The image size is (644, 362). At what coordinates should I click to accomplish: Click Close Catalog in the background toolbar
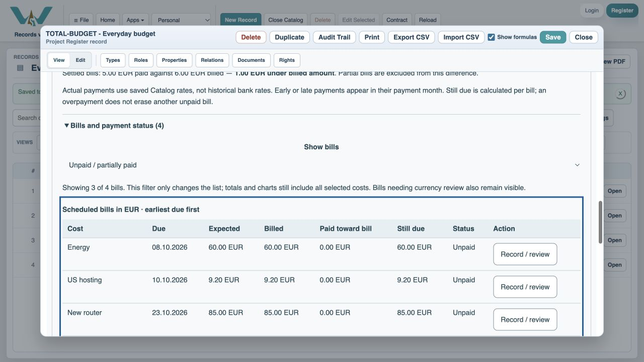[x=286, y=20]
